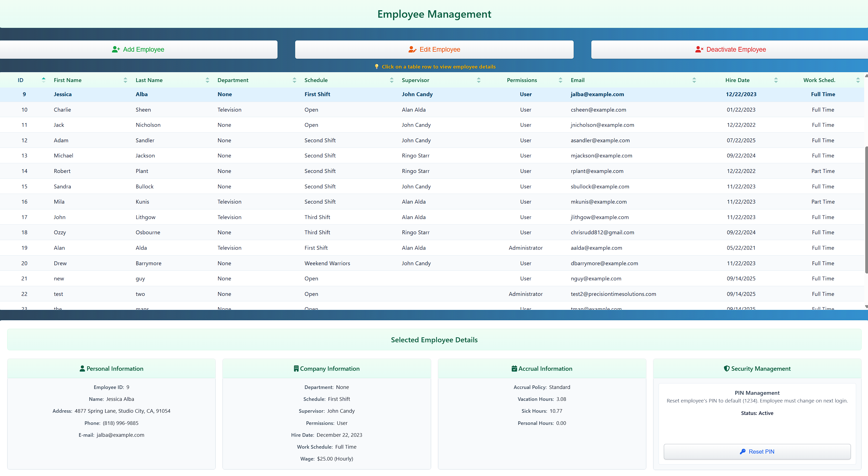The height and width of the screenshot is (476, 868).
Task: Toggle sorting on the Permissions column
Action: pyautogui.click(x=561, y=80)
